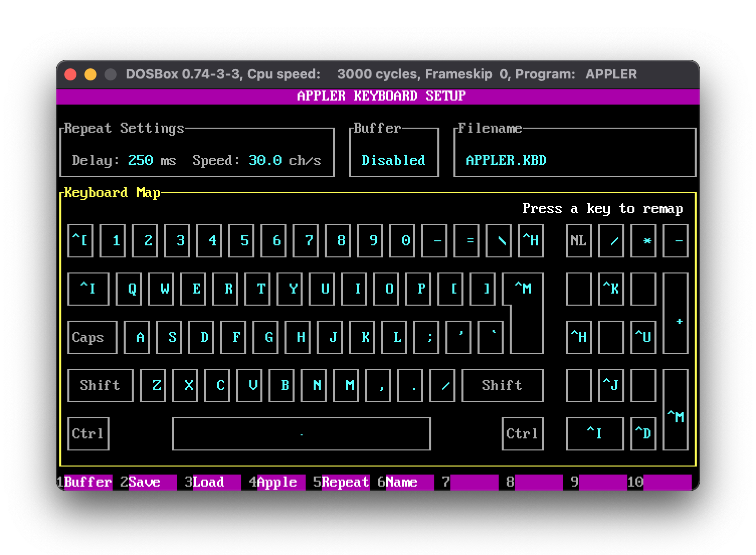The image size is (756, 555).
Task: Select 4Apple in the bottom function bar
Action: [277, 482]
